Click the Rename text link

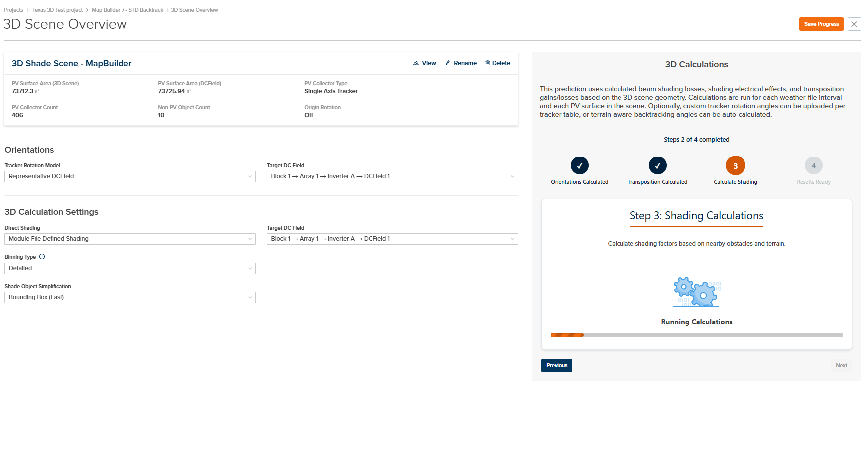coord(465,63)
